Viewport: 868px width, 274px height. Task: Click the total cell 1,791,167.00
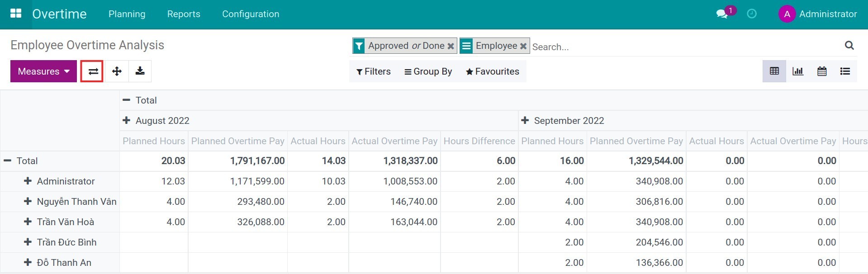point(238,161)
